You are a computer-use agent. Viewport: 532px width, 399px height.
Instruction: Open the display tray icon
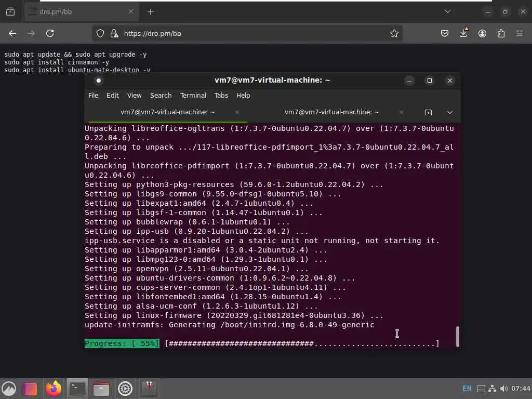click(x=481, y=389)
